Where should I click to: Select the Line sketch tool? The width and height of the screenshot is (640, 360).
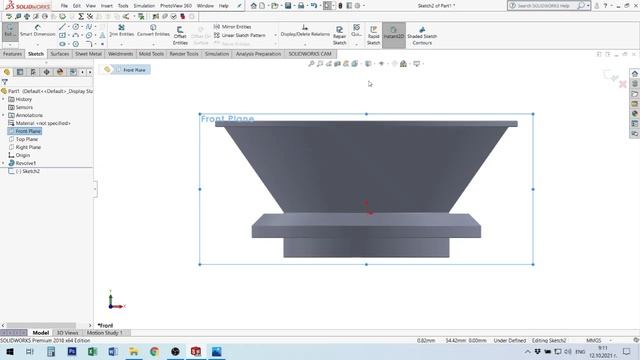point(62,27)
